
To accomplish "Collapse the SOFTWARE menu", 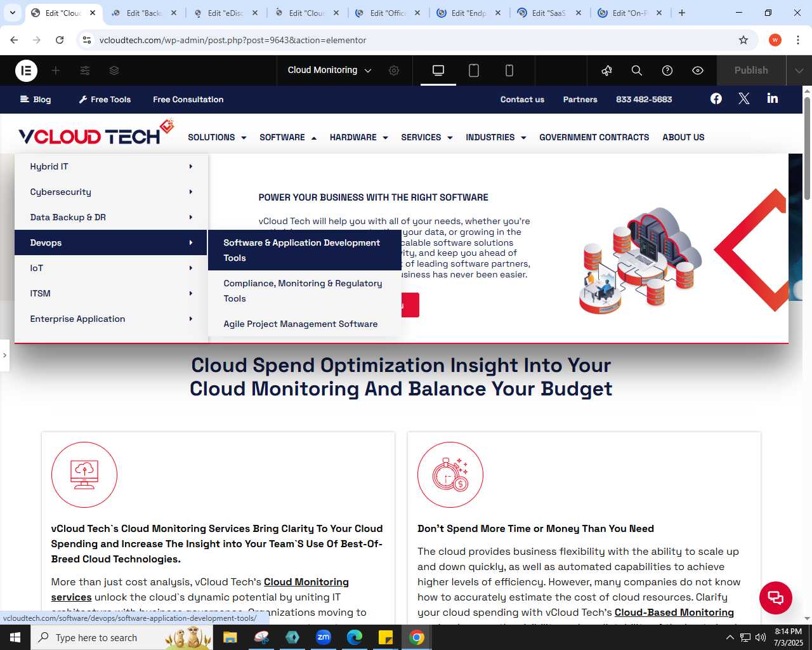I will point(288,137).
